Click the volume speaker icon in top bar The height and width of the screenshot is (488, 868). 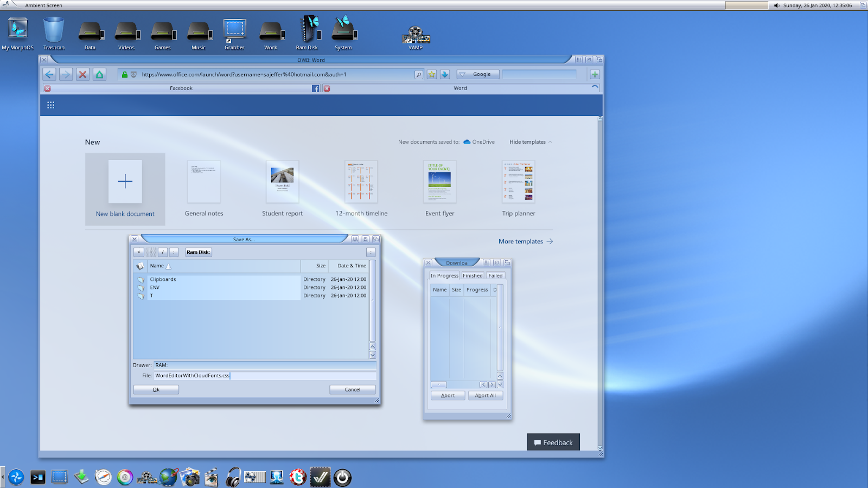point(776,5)
